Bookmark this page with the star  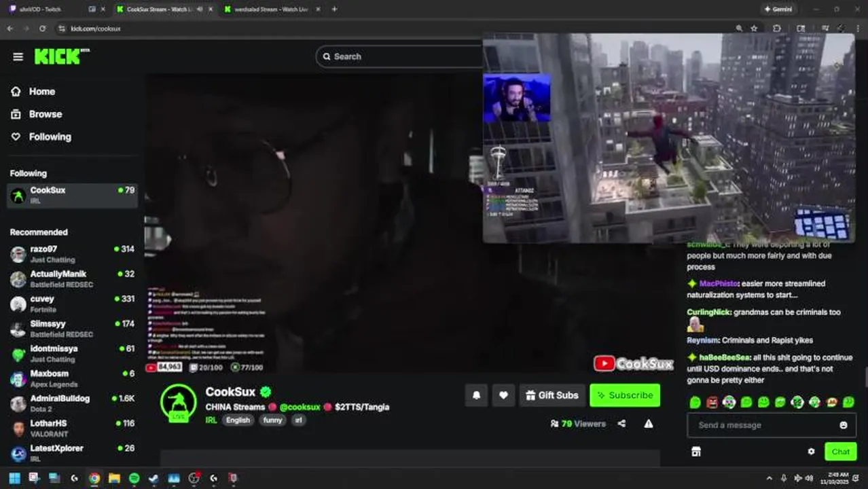(754, 29)
